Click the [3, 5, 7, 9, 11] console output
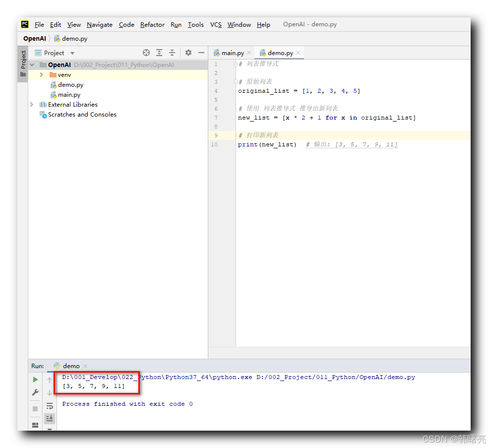 pyautogui.click(x=94, y=386)
